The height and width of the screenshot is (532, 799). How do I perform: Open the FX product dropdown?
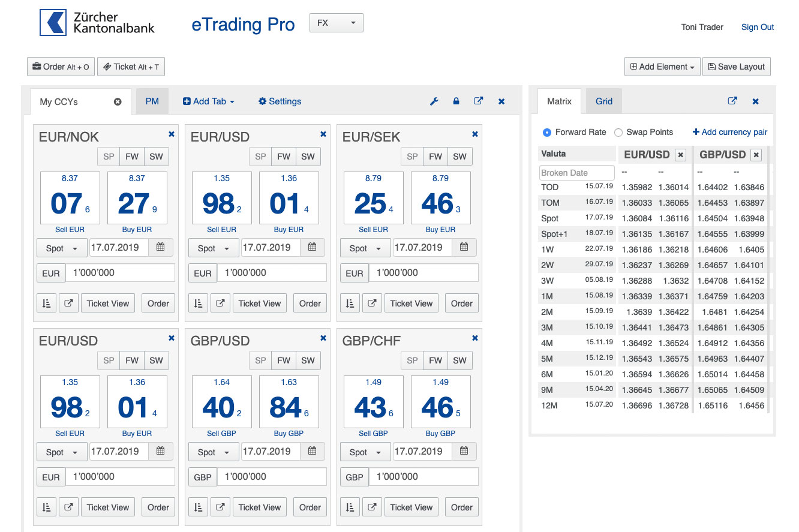point(336,23)
